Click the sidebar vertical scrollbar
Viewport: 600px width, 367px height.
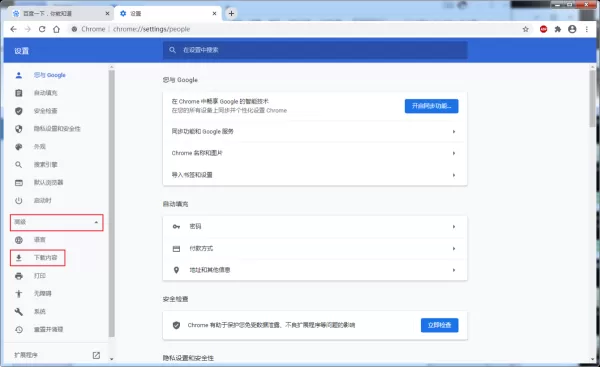tap(112, 203)
